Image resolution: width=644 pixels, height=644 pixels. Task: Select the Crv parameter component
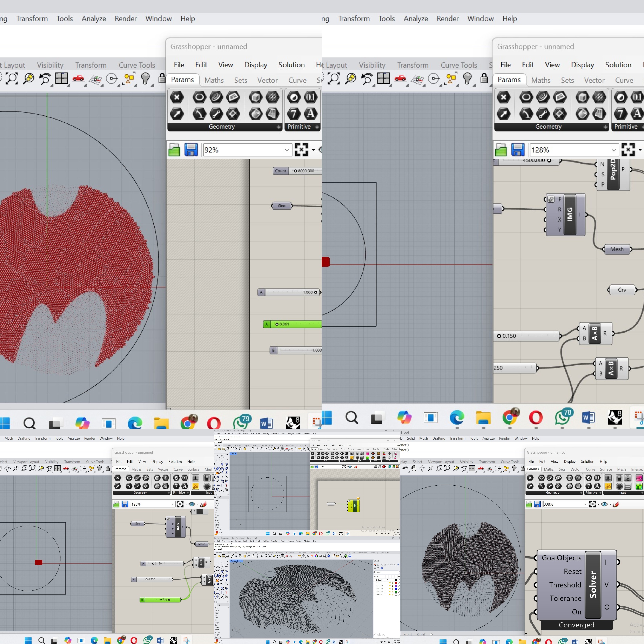tap(622, 290)
